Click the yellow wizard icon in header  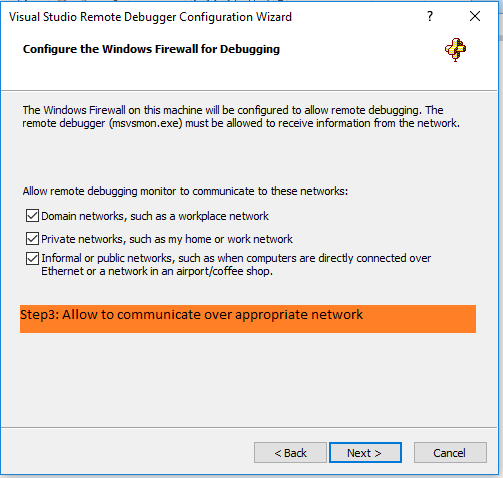(455, 50)
